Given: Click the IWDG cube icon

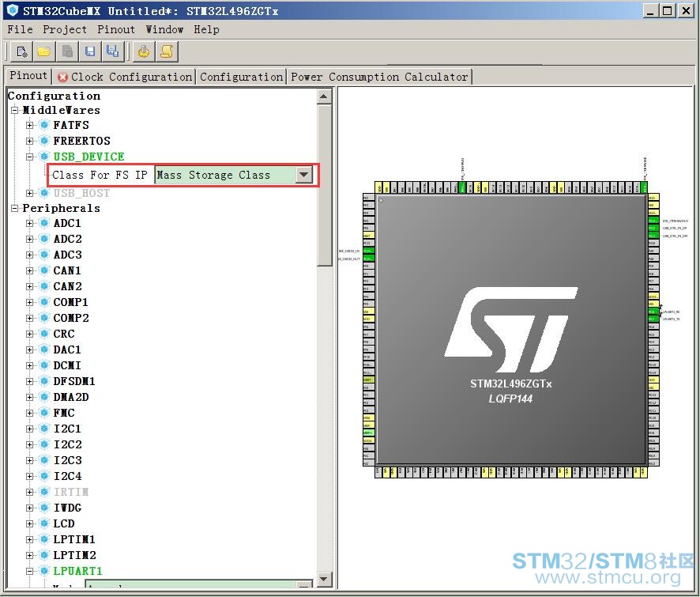Looking at the screenshot, I should pos(44,508).
